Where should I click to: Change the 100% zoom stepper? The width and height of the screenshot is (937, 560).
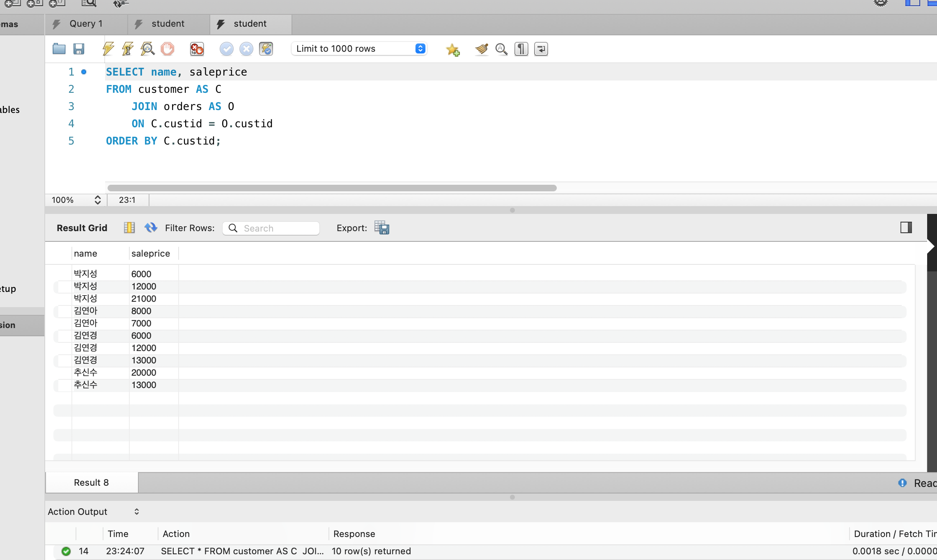click(x=97, y=200)
